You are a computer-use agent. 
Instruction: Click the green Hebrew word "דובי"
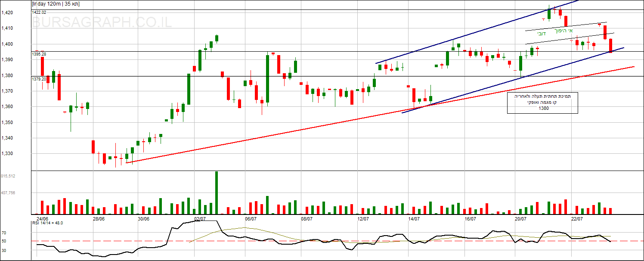542,33
